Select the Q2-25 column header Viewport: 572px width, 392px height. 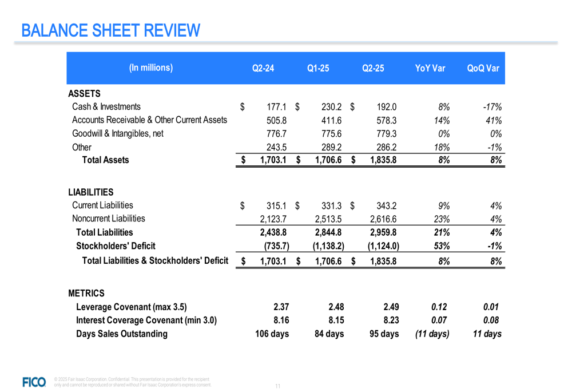coord(373,68)
